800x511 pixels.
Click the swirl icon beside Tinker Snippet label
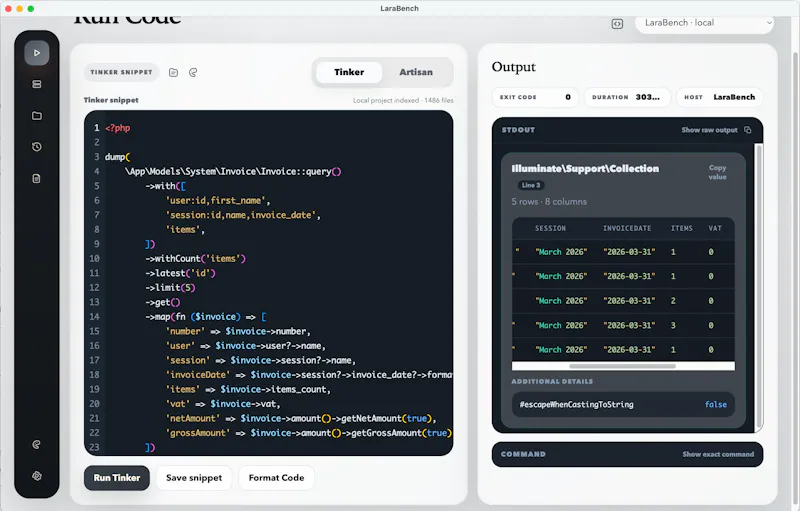point(193,72)
